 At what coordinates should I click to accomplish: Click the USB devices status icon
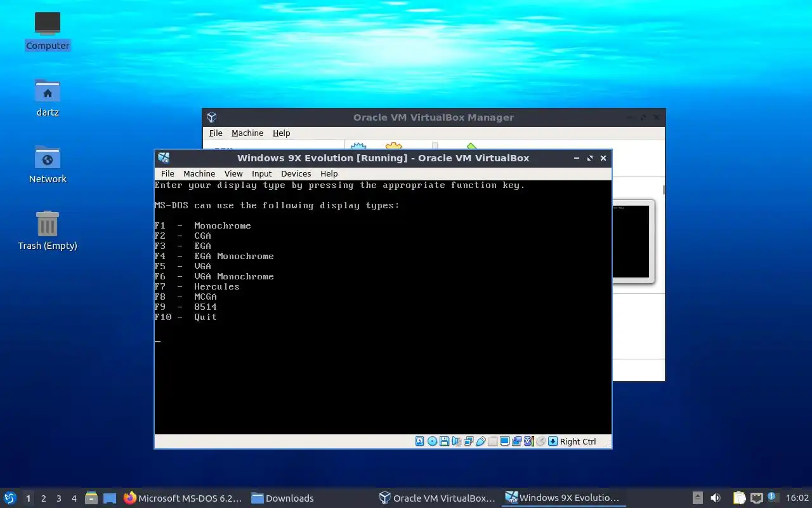(480, 441)
